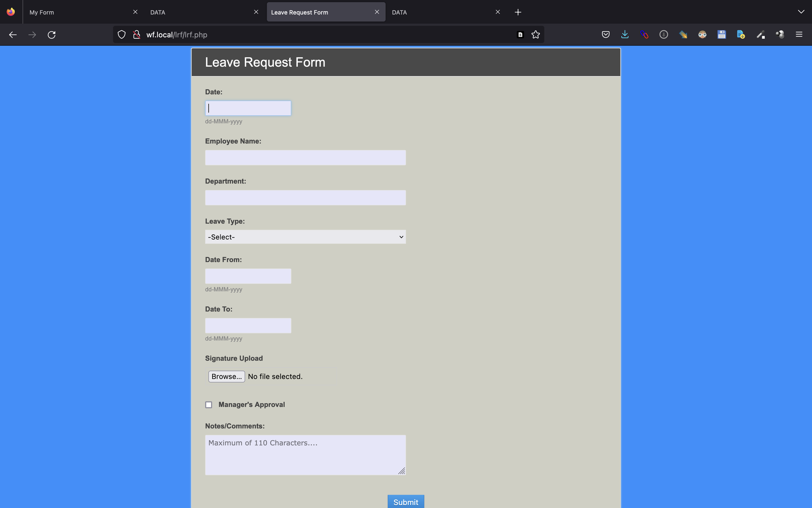Click the chain link extension icon
This screenshot has height=508, width=812.
[644, 35]
